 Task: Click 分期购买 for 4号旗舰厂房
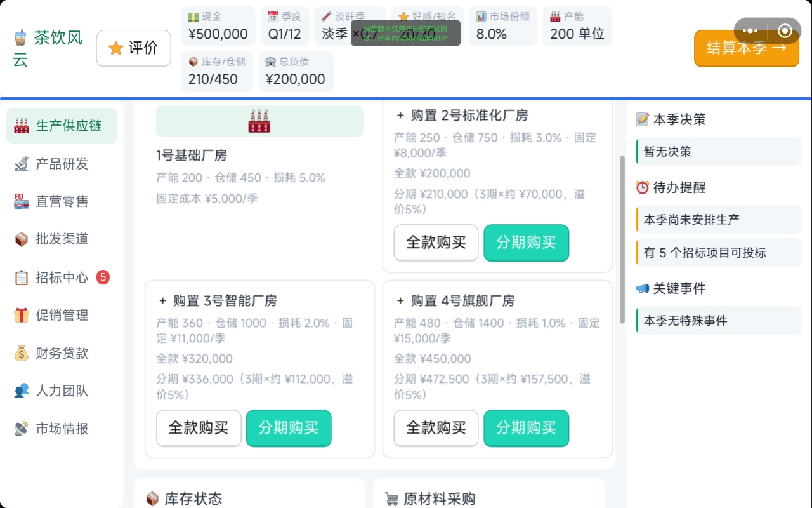point(526,427)
